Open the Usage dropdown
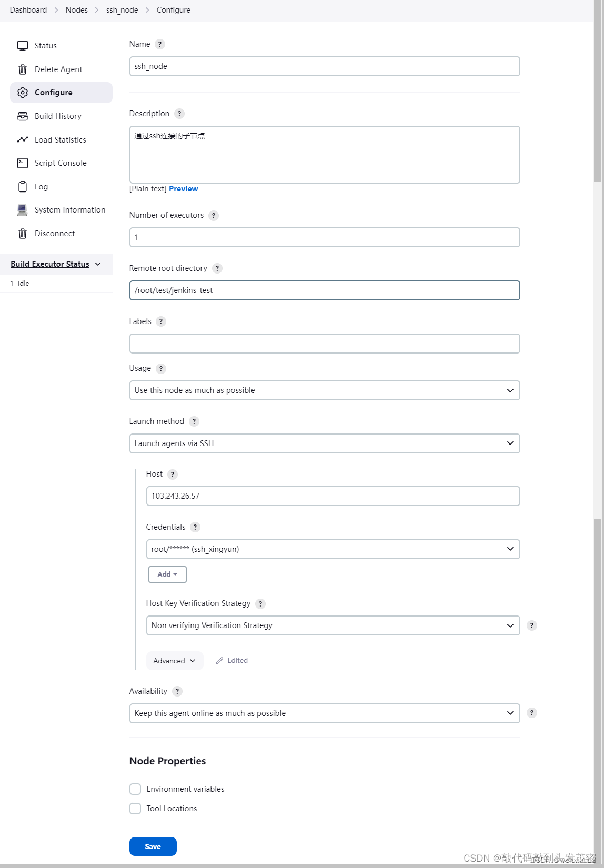Image resolution: width=604 pixels, height=868 pixels. 325,390
